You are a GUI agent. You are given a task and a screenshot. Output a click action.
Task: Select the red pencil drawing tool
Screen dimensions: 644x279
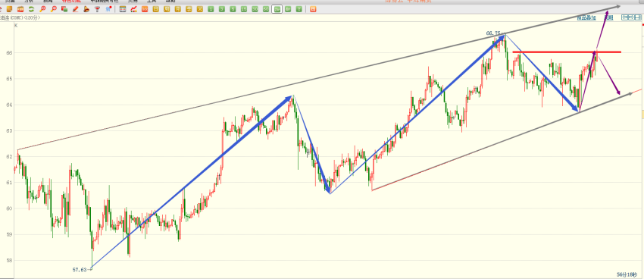[x=76, y=9]
